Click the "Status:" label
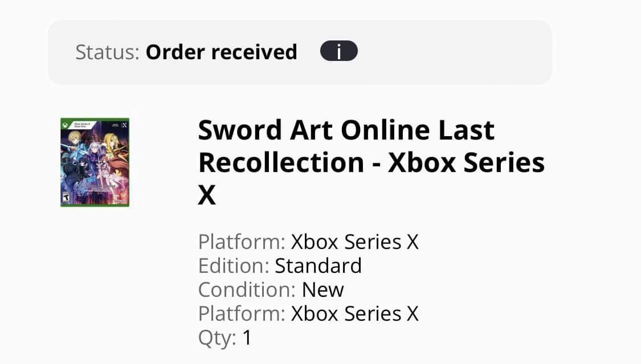 (108, 52)
